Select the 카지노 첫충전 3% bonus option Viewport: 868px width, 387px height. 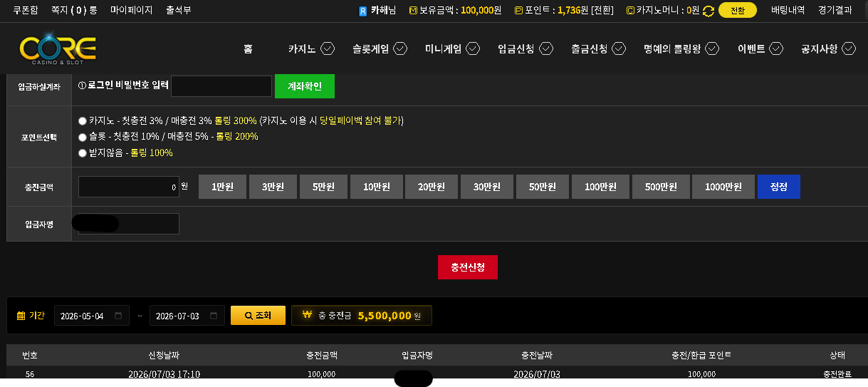pos(83,120)
